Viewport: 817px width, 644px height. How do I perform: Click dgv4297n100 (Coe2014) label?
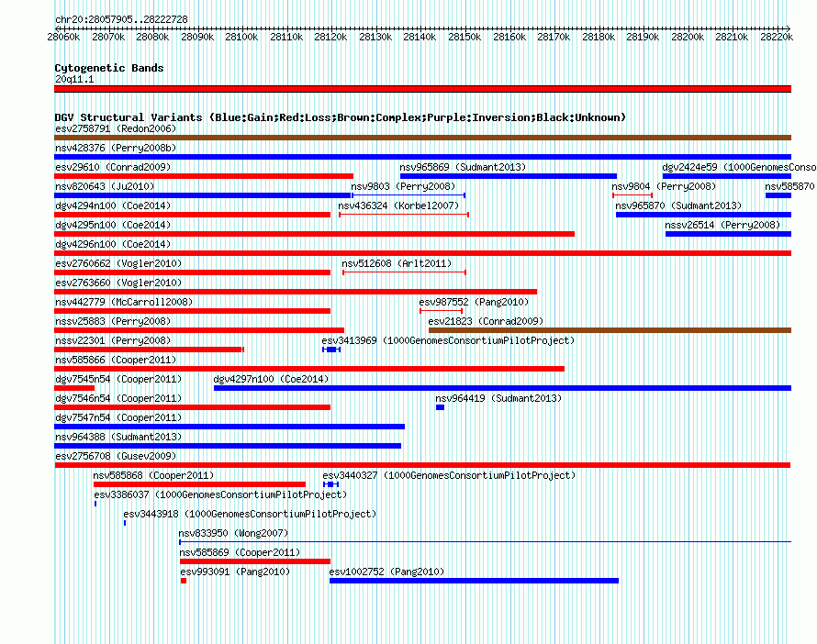pos(271,379)
